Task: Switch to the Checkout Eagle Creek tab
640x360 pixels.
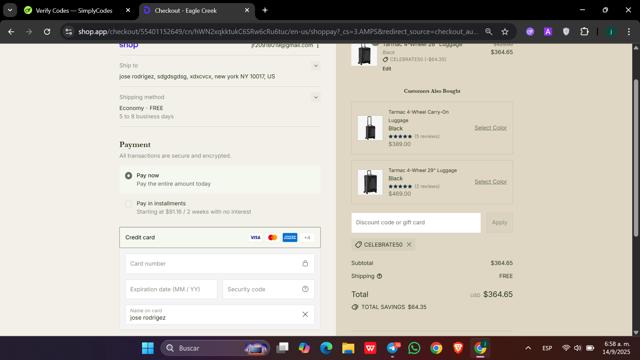Action: pos(186,11)
